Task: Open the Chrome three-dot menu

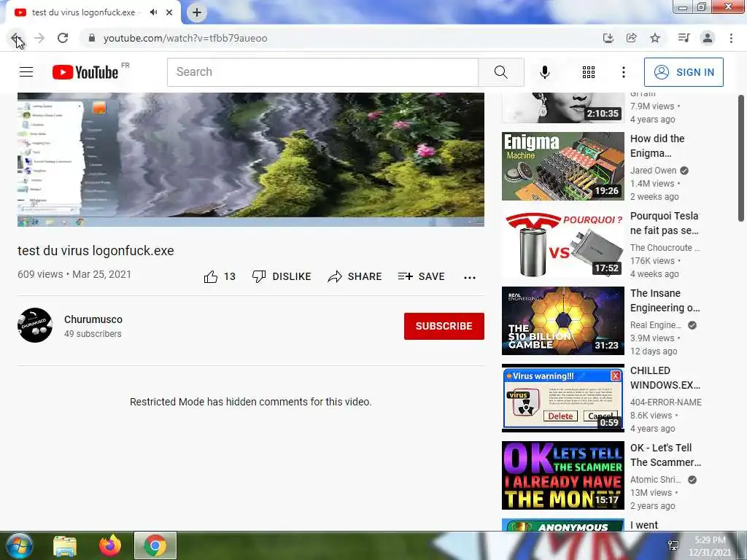Action: click(731, 38)
